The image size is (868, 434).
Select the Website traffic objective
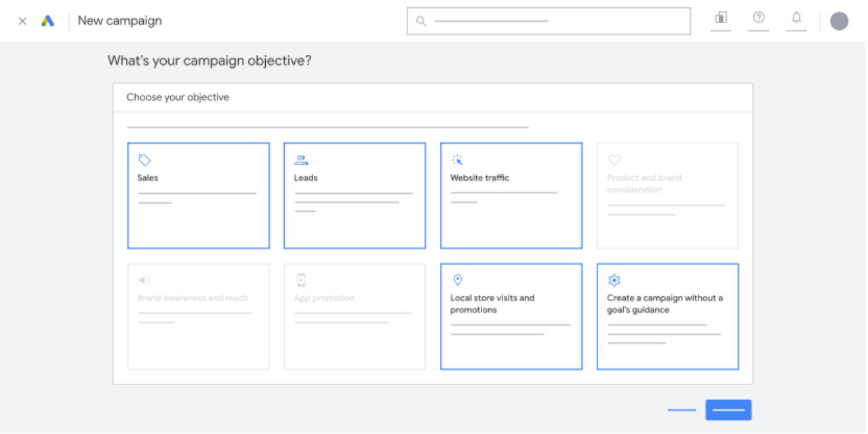(x=511, y=195)
